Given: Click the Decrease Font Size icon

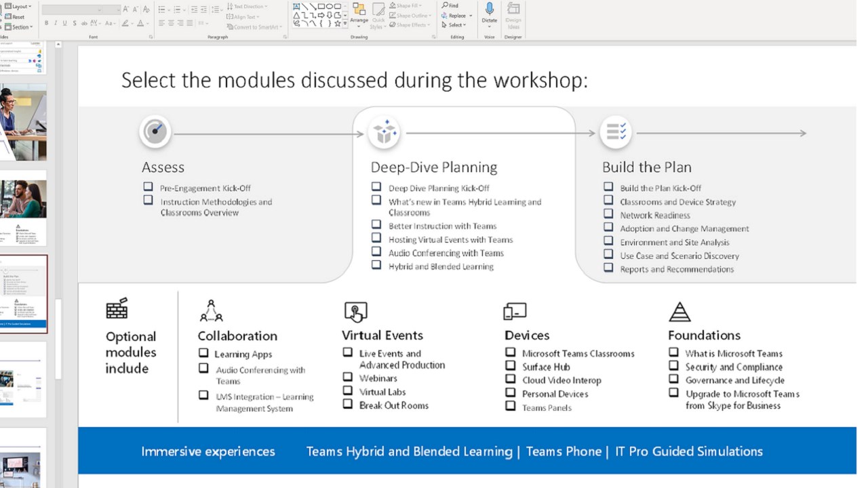Looking at the screenshot, I should (x=136, y=10).
